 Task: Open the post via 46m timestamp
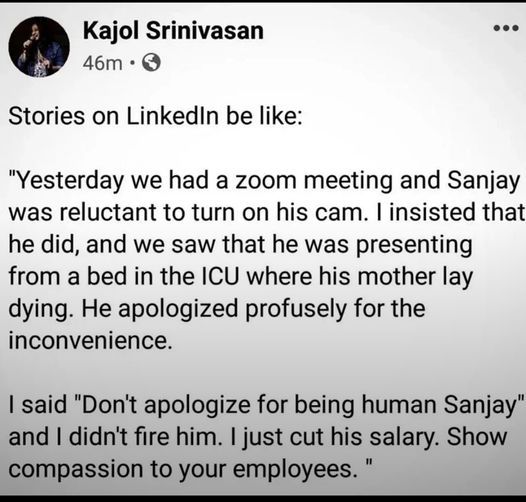(102, 63)
